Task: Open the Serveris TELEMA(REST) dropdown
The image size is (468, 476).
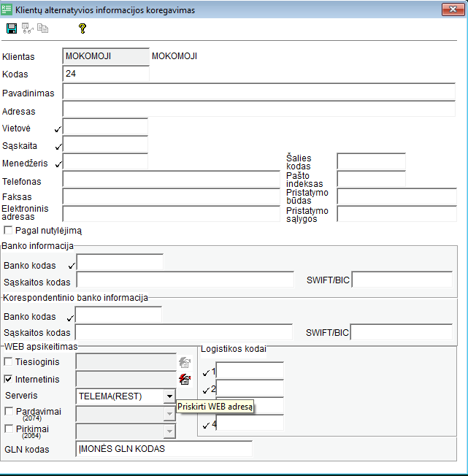Action: coord(169,396)
